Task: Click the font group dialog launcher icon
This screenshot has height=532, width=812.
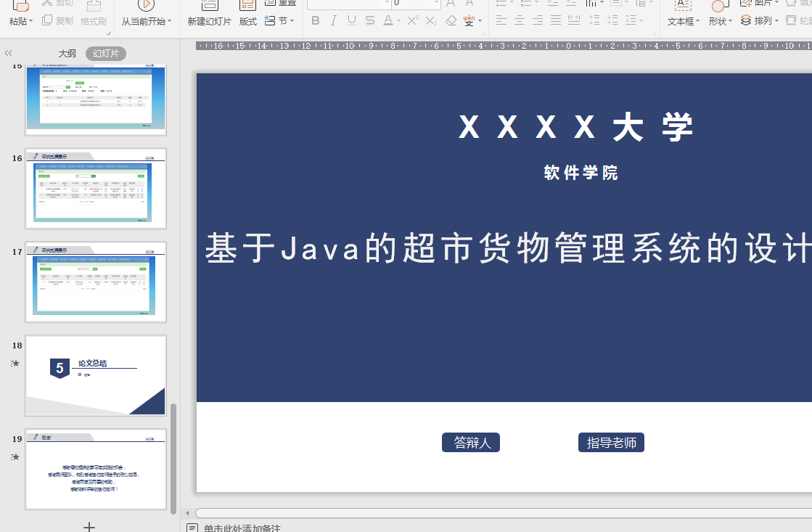Action: point(483,33)
